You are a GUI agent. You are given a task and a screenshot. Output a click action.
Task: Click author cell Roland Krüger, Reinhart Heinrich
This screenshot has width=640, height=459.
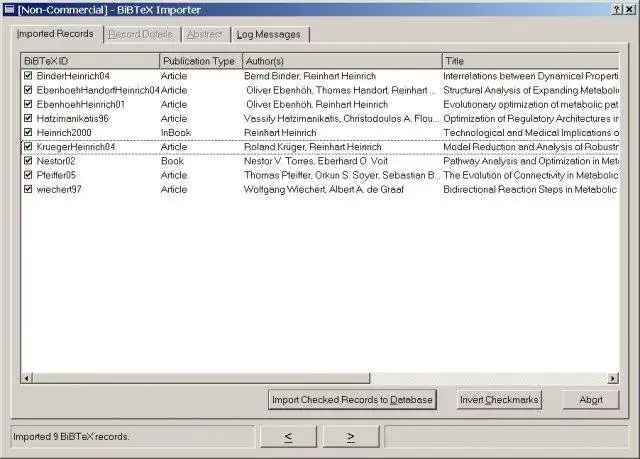(x=313, y=147)
